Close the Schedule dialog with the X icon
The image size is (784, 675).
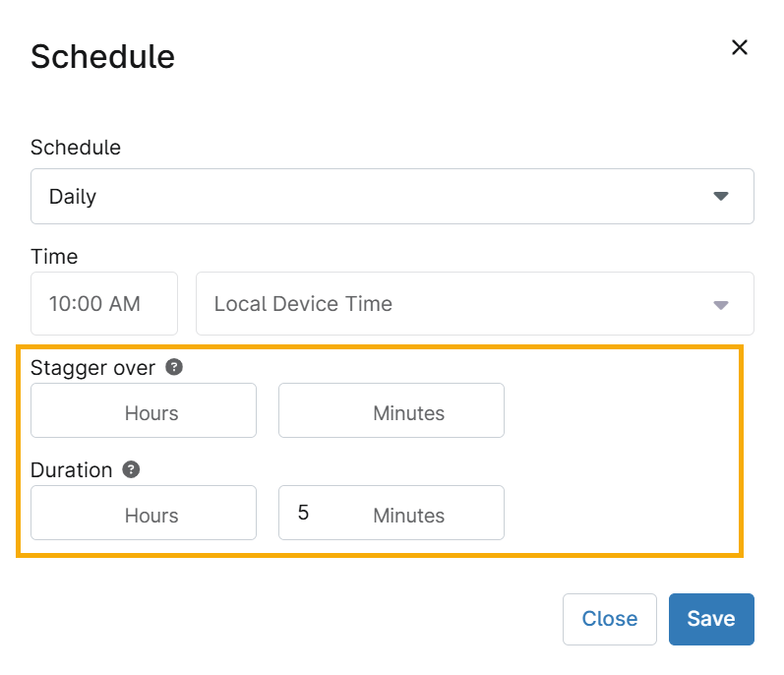(740, 47)
